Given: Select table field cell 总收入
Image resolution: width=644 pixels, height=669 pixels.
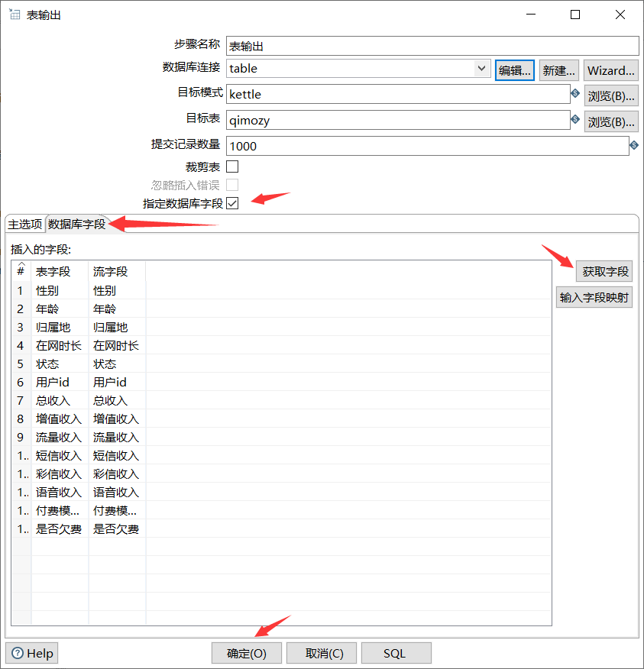Looking at the screenshot, I should coord(60,401).
